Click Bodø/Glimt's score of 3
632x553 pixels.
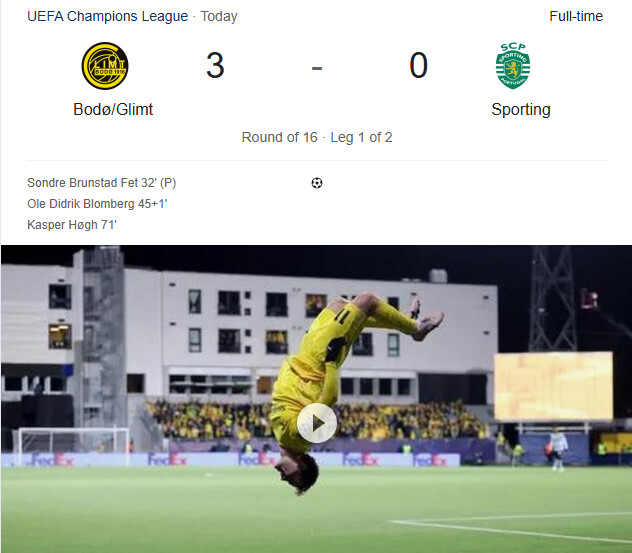point(215,65)
